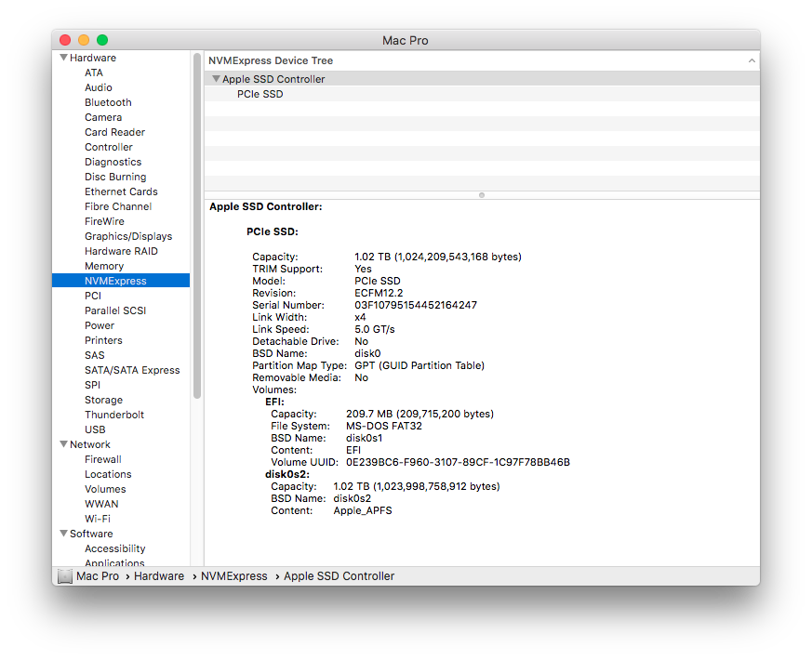Collapse the Software section triangle
The height and width of the screenshot is (660, 812).
pyautogui.click(x=63, y=534)
